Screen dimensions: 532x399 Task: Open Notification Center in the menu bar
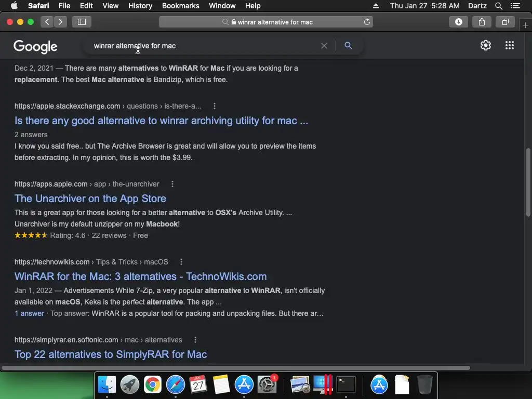(515, 6)
